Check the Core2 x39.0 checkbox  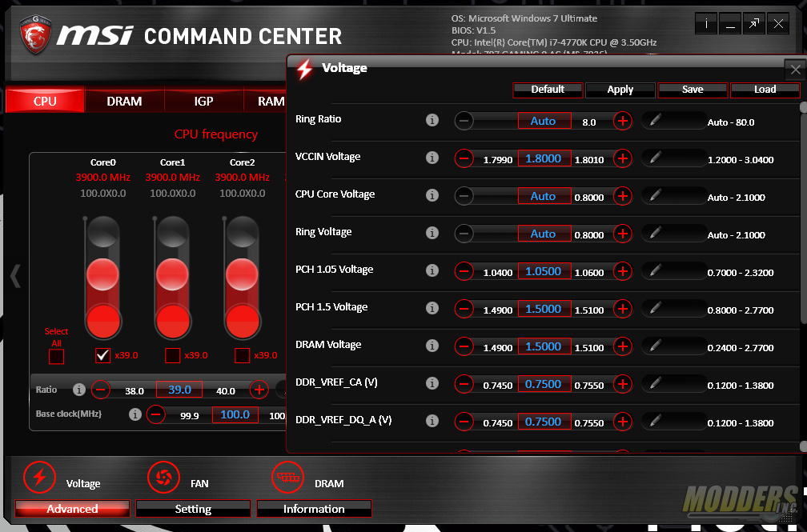[242, 355]
